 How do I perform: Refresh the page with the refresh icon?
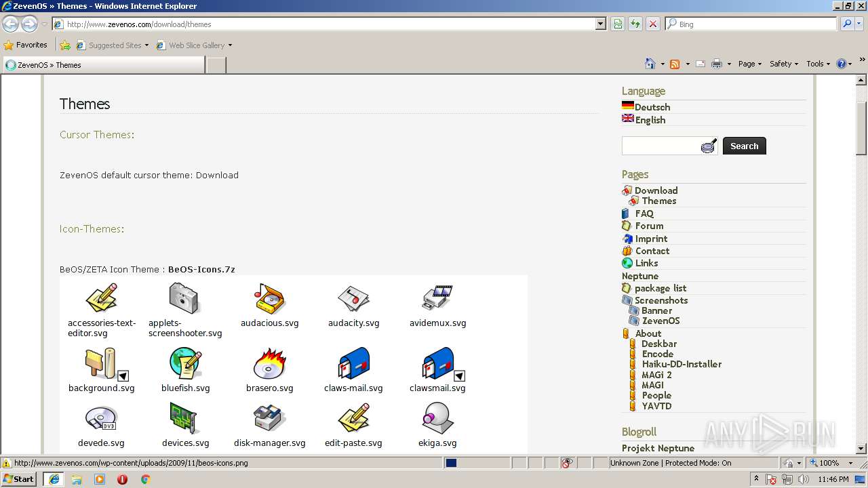point(635,24)
